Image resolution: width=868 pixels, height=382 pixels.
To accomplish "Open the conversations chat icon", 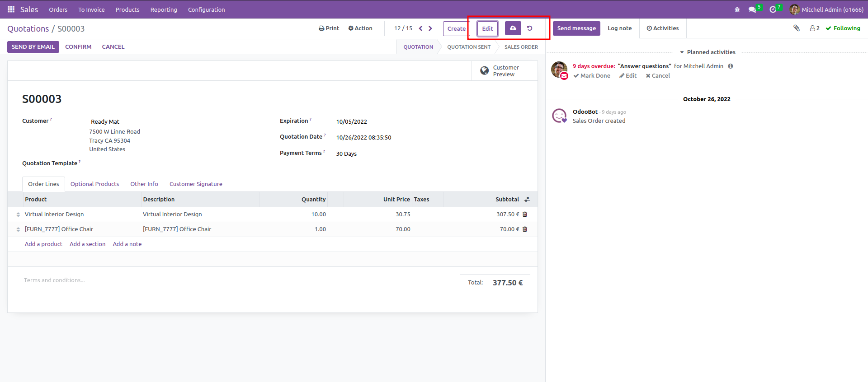I will coord(752,9).
